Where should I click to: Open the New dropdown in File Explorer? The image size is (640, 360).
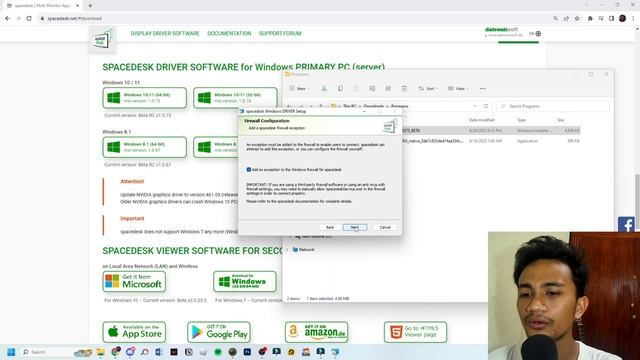click(300, 89)
